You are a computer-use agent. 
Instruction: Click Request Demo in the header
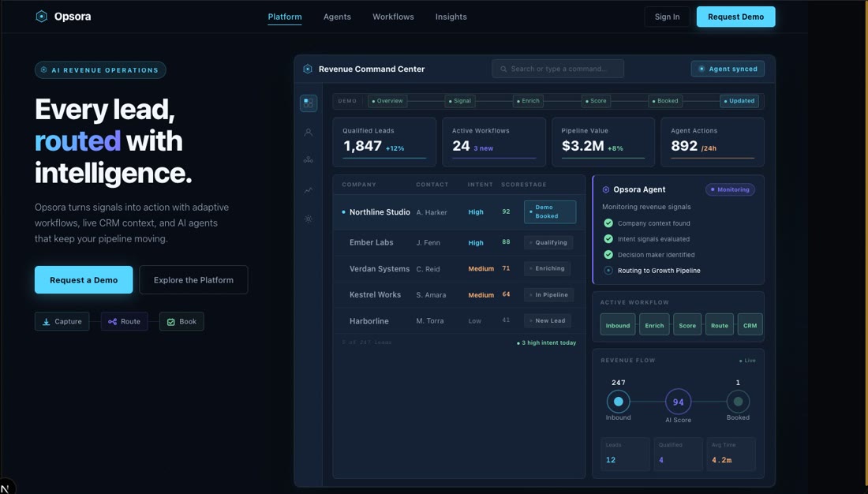tap(735, 17)
